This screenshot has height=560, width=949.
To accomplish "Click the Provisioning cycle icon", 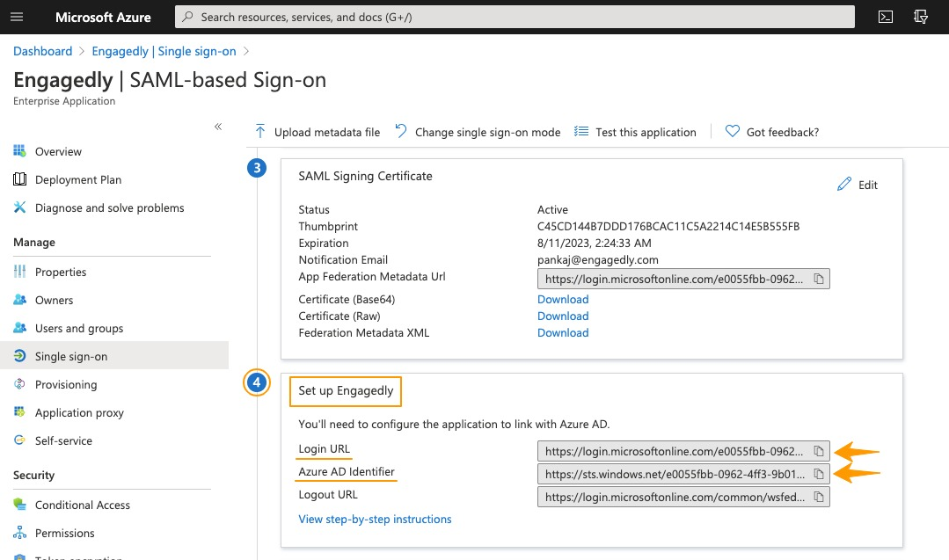I will pos(20,384).
